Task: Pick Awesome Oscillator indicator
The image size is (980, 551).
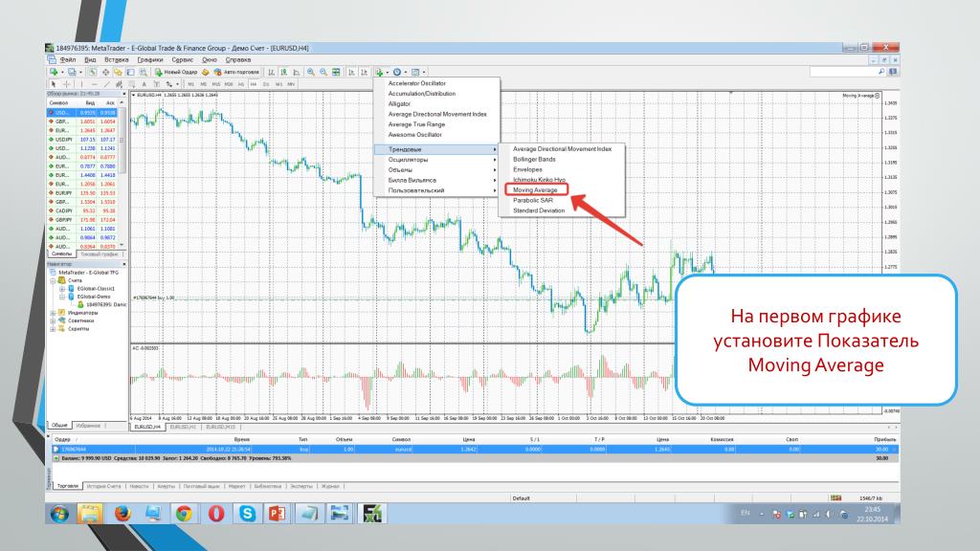Action: tap(414, 134)
